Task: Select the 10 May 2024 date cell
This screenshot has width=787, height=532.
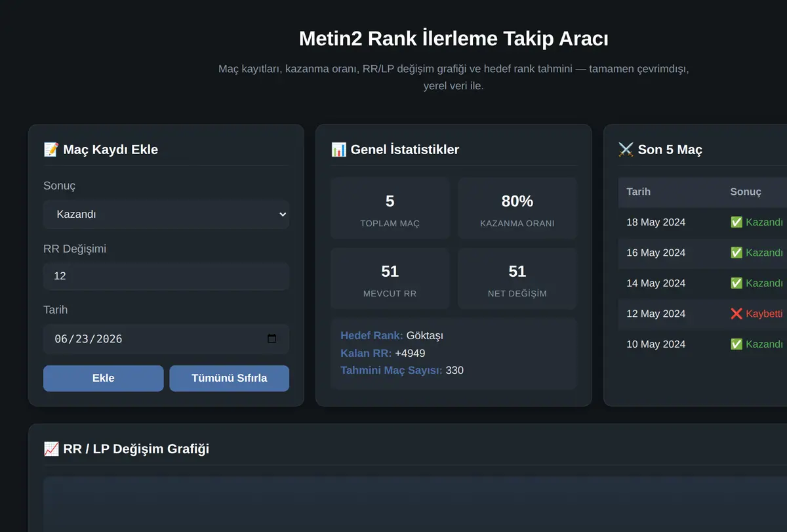Action: tap(656, 344)
